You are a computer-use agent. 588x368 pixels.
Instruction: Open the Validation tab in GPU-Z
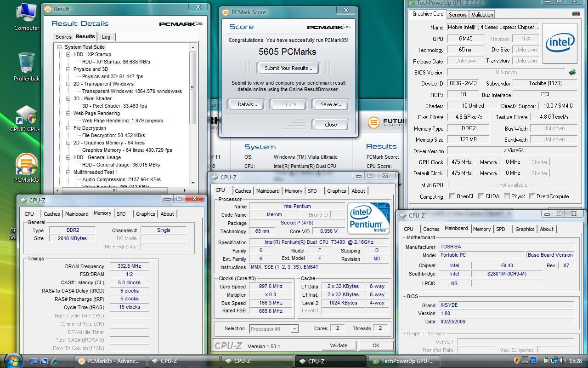(482, 15)
